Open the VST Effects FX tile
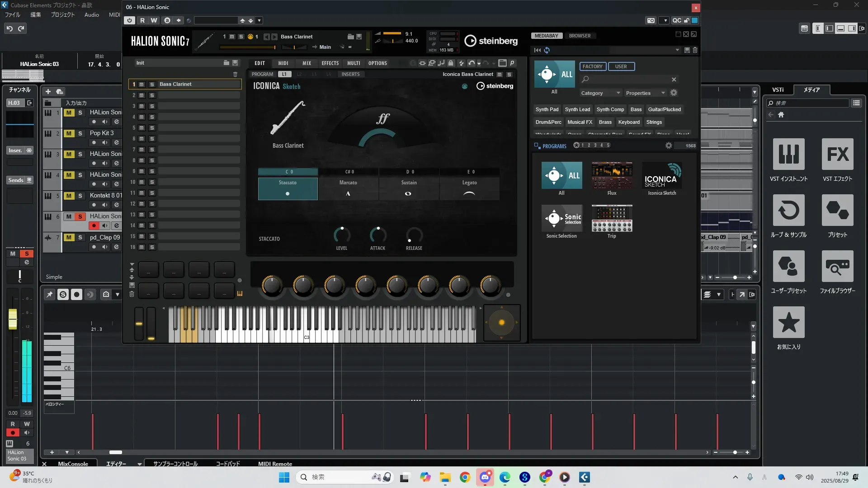 pyautogui.click(x=837, y=155)
